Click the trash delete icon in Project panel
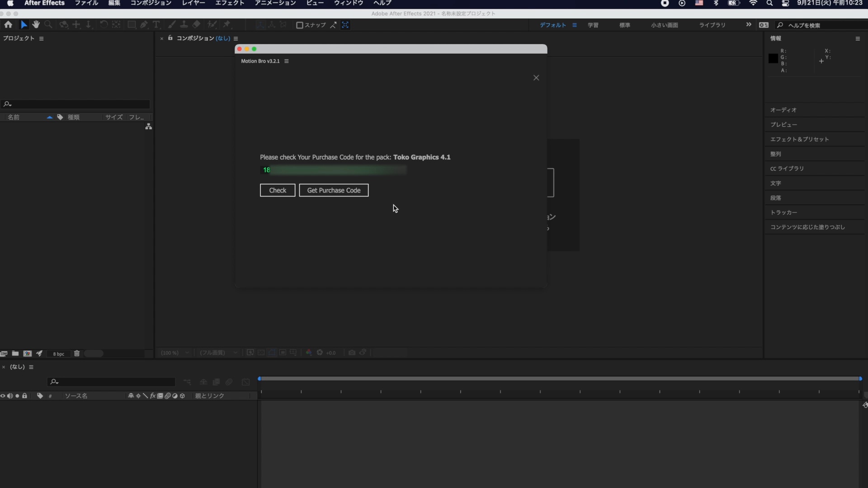This screenshot has height=488, width=868. click(77, 353)
